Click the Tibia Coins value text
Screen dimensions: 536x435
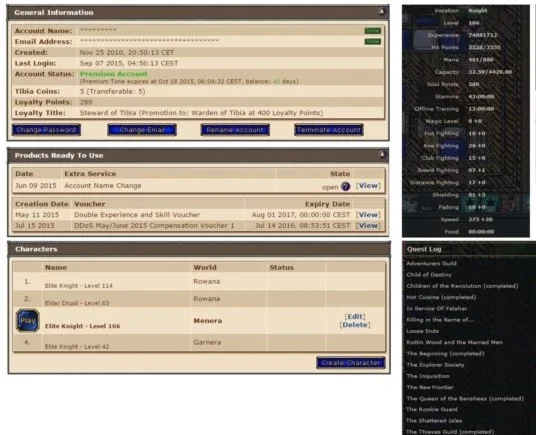coord(112,91)
